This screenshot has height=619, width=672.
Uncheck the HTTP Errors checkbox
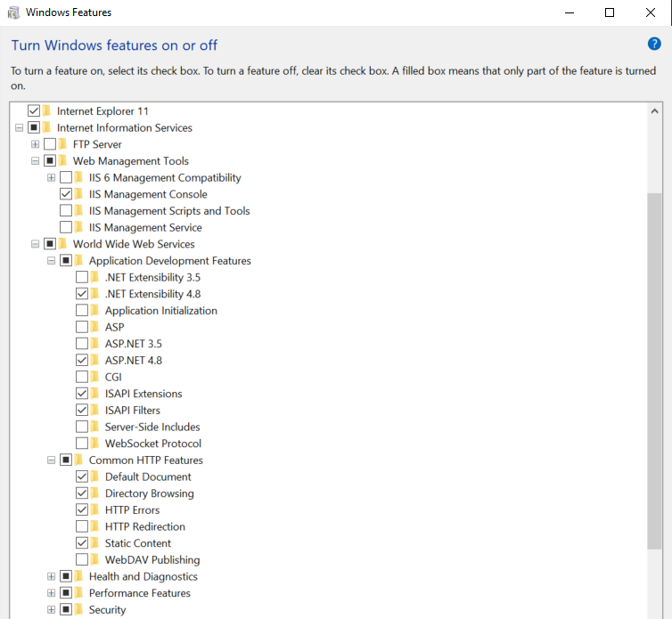click(82, 509)
